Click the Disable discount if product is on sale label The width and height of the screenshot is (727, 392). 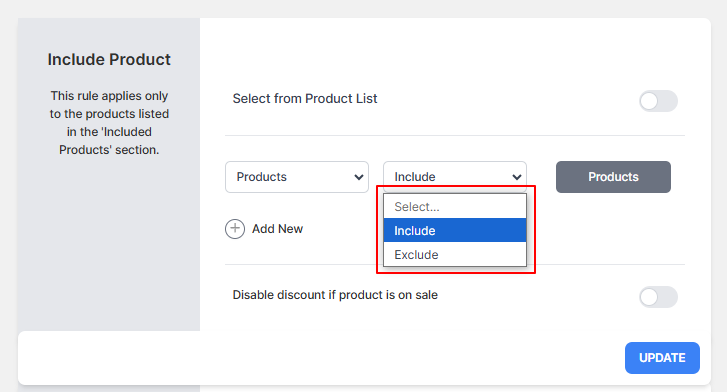335,295
